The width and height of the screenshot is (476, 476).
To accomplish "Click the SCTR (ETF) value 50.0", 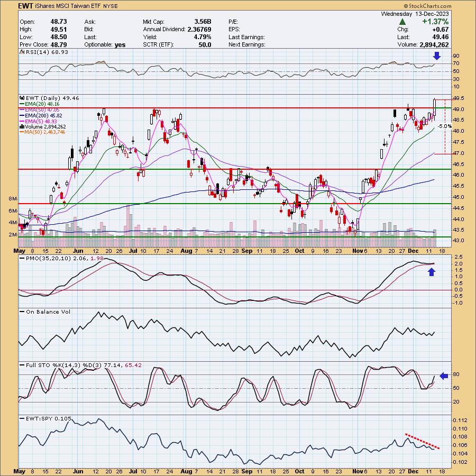I will 205,44.
